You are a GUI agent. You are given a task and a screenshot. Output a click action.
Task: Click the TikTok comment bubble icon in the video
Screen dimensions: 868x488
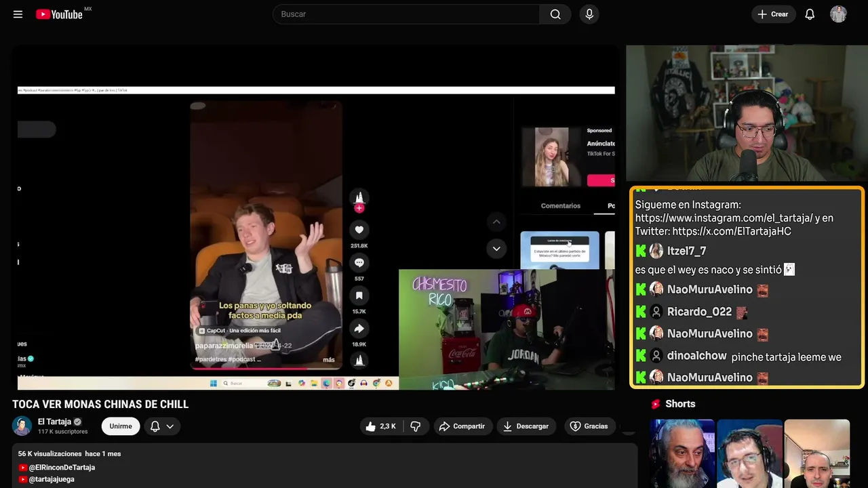(359, 263)
